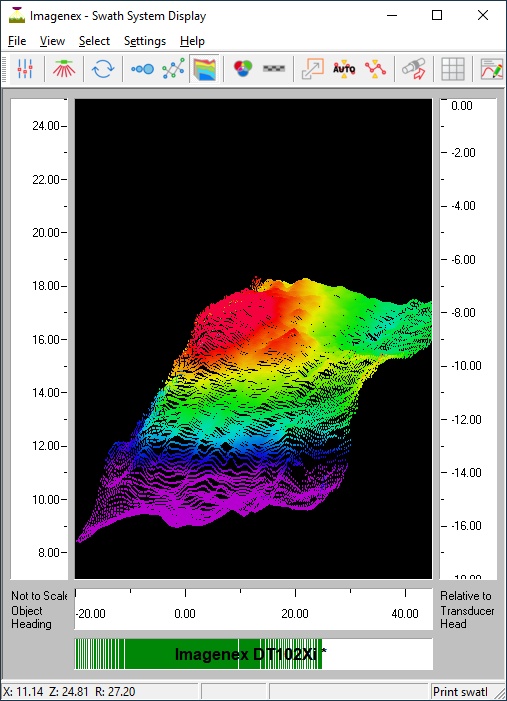This screenshot has width=507, height=701.
Task: Click the orange square expand arrow icon
Action: pyautogui.click(x=313, y=69)
